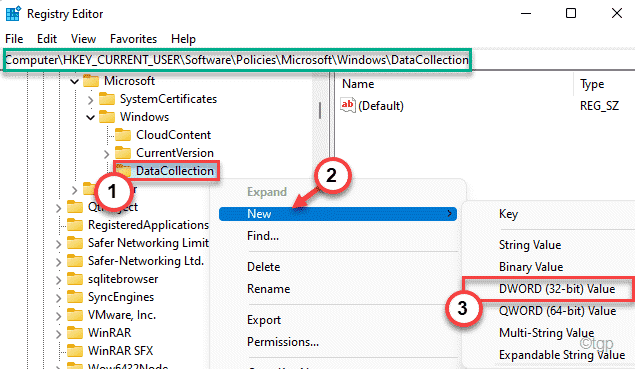This screenshot has width=635, height=369.
Task: Select the CurrentVersion folder icon
Action: pos(123,153)
